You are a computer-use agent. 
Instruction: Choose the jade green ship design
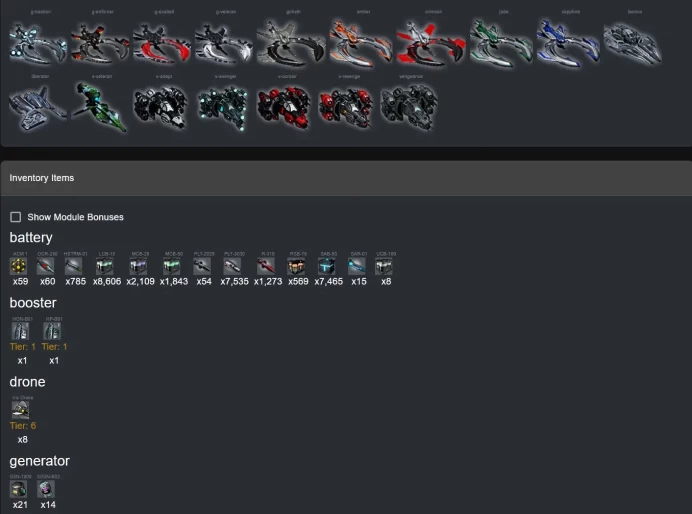pos(501,43)
